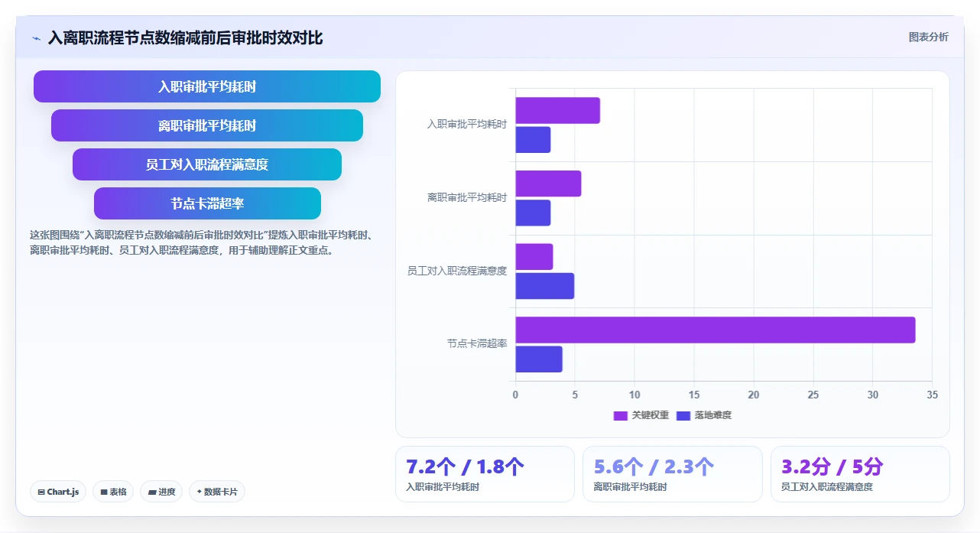
Task: Click the chart y-axis label 节点卡滞超率
Action: point(477,344)
